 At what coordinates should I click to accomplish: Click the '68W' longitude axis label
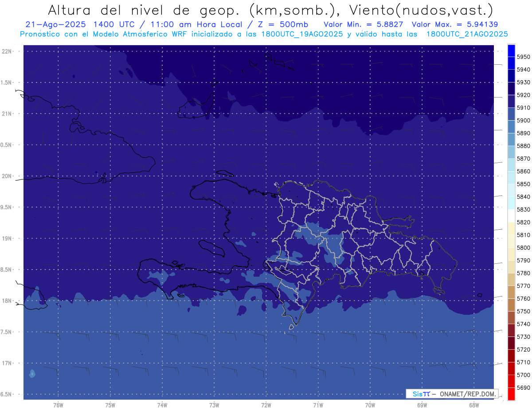click(x=474, y=405)
